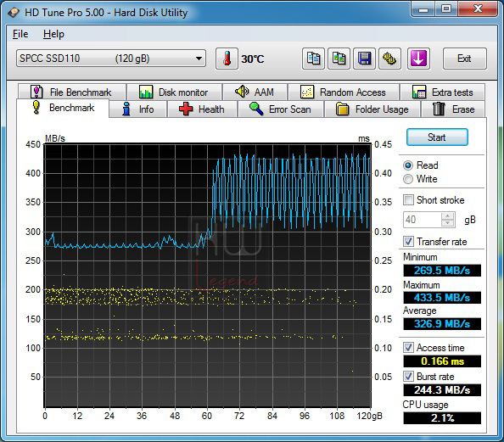Click the purple down-arrow minimize-to-tray icon
Image resolution: width=504 pixels, height=442 pixels.
[x=418, y=59]
